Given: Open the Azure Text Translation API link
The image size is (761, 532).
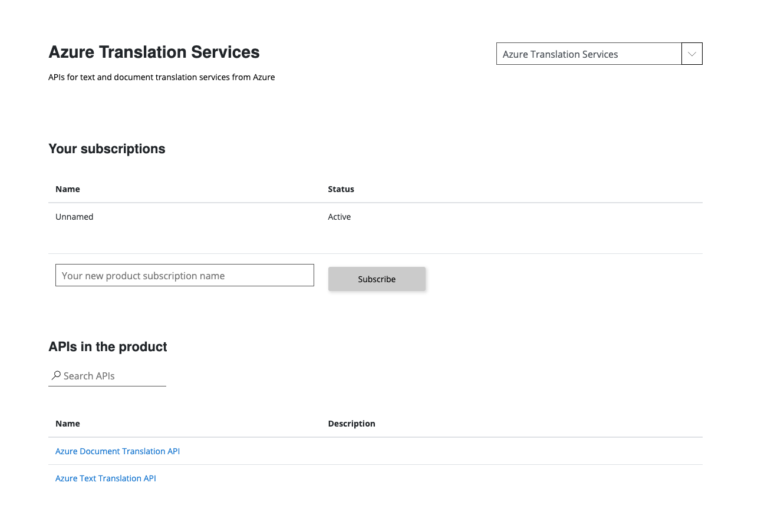Looking at the screenshot, I should (x=106, y=478).
